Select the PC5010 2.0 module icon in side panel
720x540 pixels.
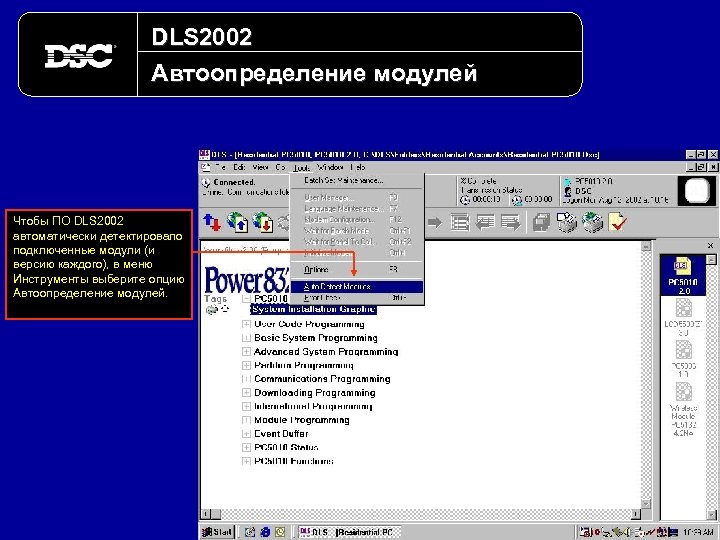click(683, 276)
